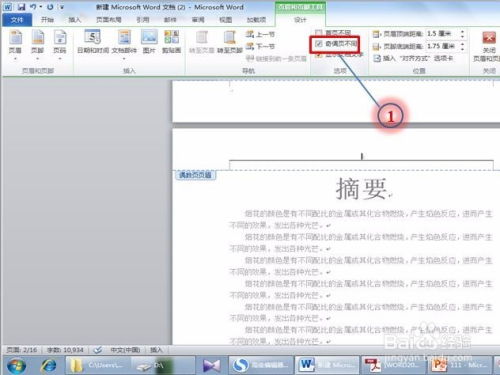Expand the Page Number (页码) dropdown arrow

[x=60, y=59]
